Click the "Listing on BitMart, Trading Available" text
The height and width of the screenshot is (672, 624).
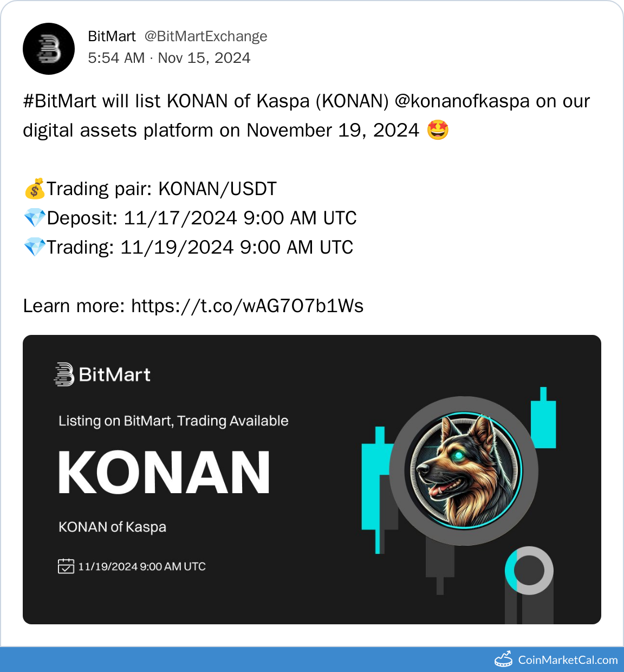pos(173,421)
